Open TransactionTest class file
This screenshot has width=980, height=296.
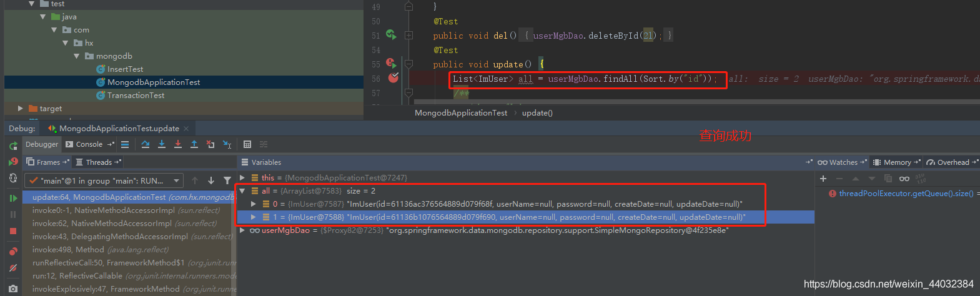(136, 96)
